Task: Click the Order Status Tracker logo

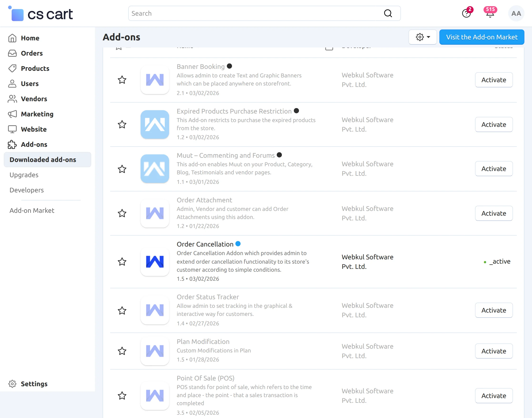Action: (155, 310)
